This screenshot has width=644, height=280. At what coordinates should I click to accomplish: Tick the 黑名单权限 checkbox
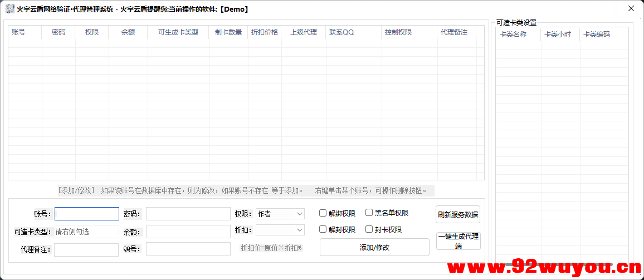369,213
